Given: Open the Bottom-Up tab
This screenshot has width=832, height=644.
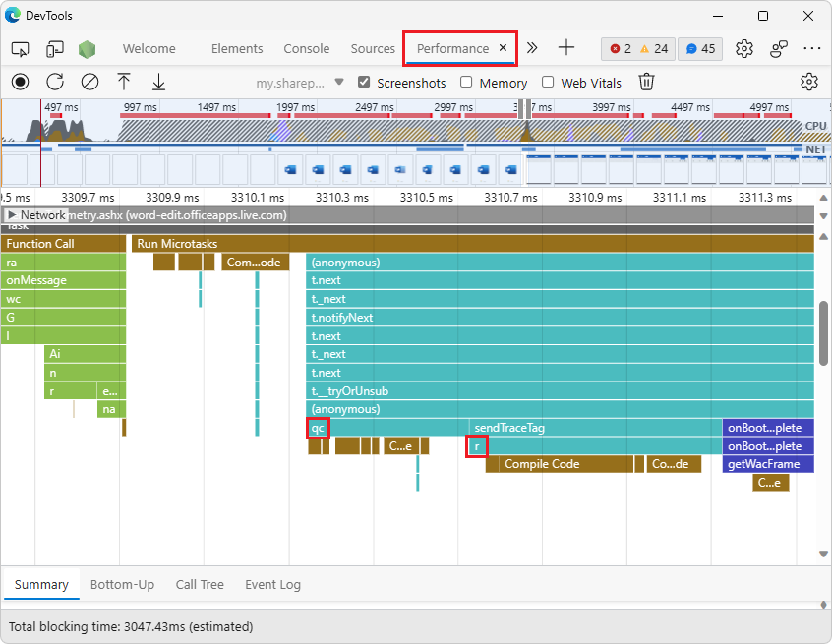Looking at the screenshot, I should tap(122, 584).
